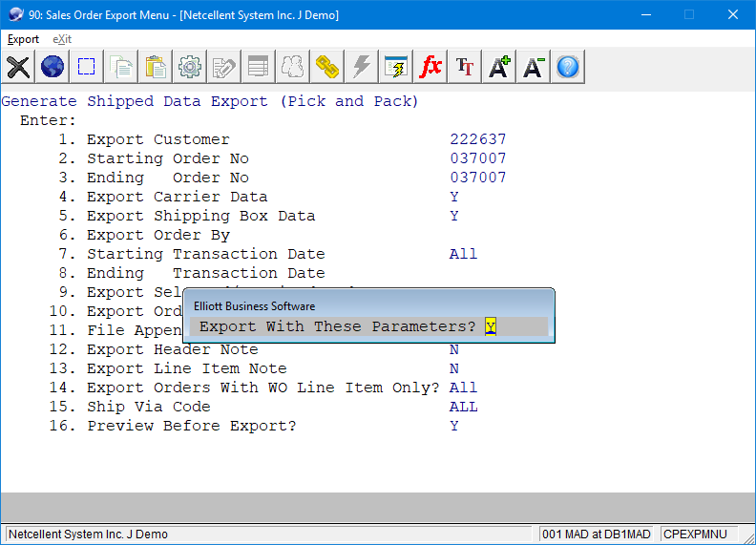The height and width of the screenshot is (545, 756).
Task: Click Starting Order No value 037007
Action: click(478, 158)
